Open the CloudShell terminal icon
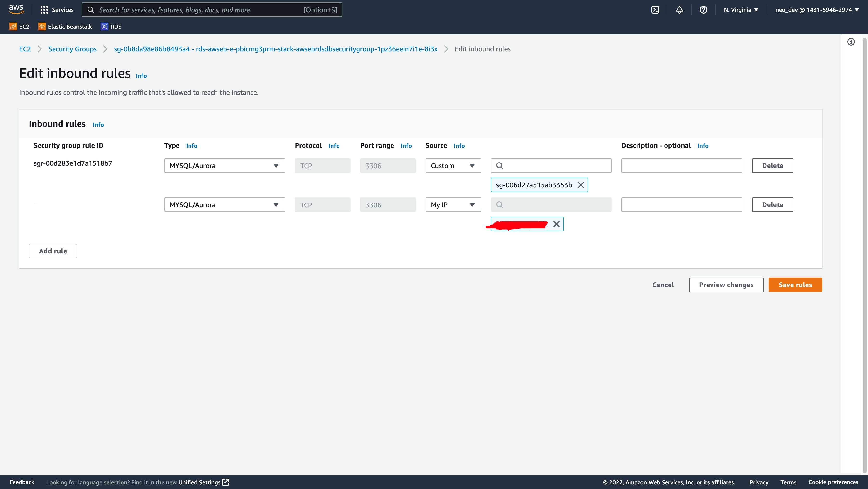The height and width of the screenshot is (489, 868). [x=655, y=10]
